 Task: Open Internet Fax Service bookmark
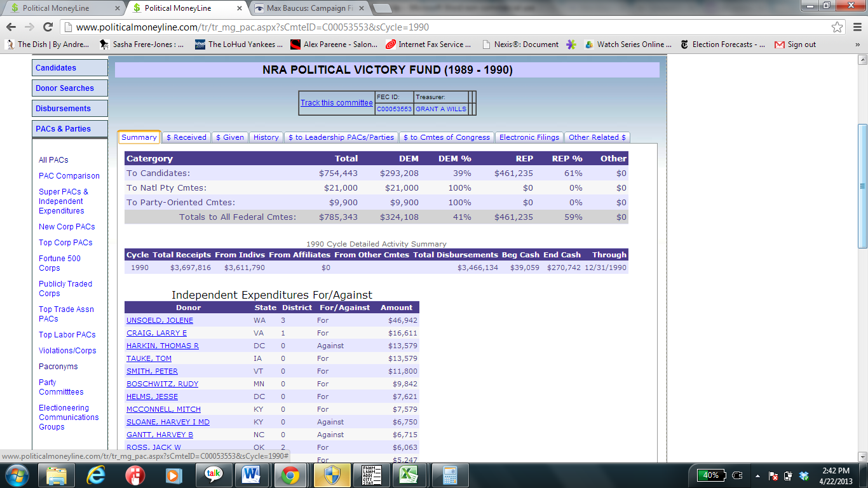tap(428, 44)
